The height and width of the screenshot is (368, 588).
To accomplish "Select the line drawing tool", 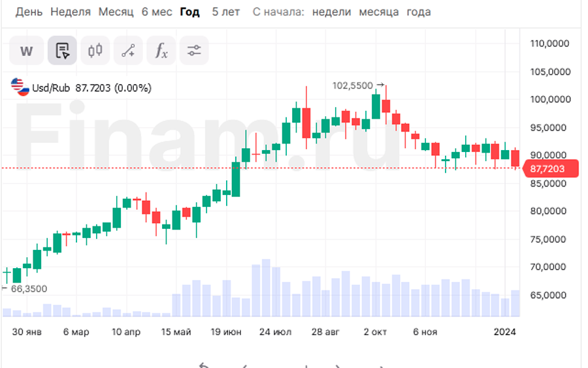I will 128,51.
